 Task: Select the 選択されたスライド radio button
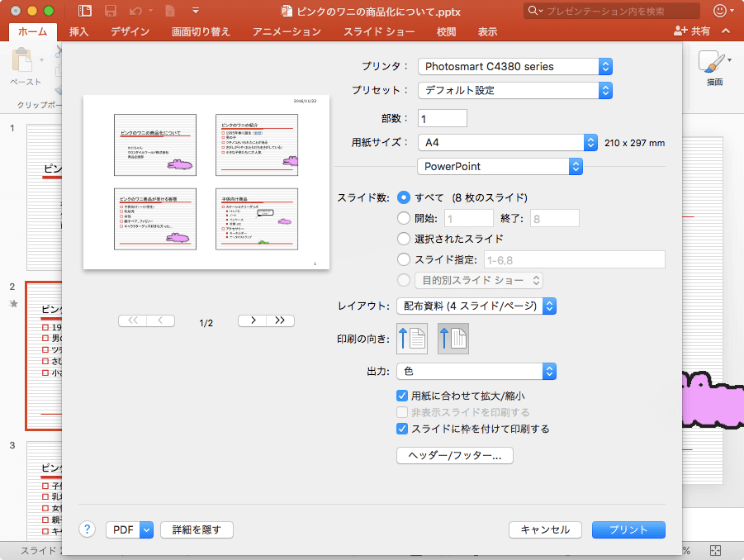(403, 238)
